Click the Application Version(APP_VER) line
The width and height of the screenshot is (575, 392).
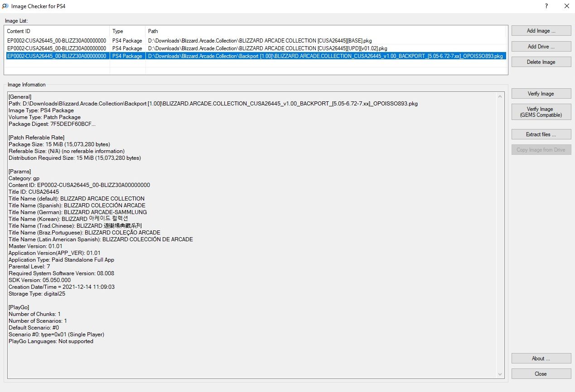coord(54,253)
